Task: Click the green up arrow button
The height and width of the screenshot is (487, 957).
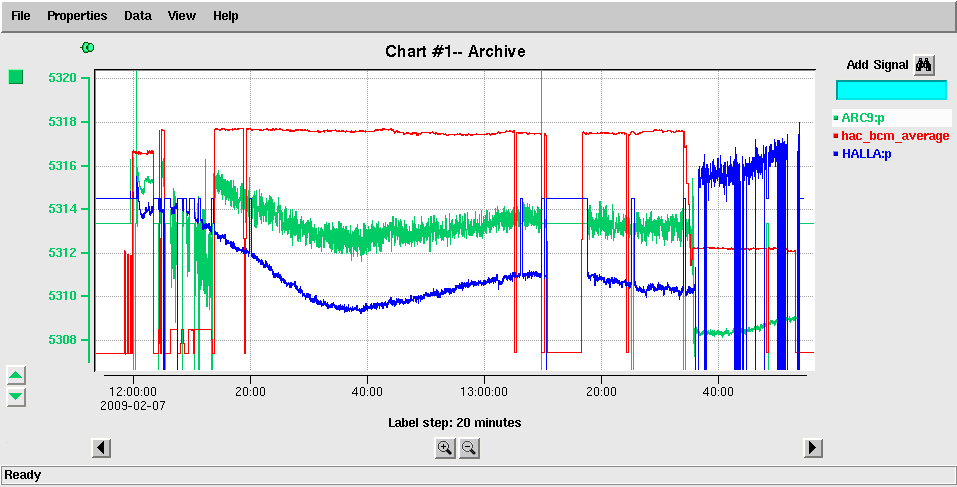Action: 16,375
